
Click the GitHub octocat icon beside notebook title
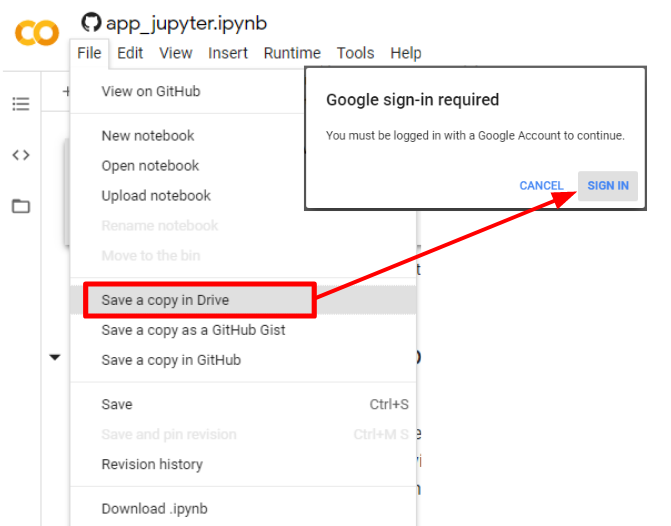pos(91,22)
